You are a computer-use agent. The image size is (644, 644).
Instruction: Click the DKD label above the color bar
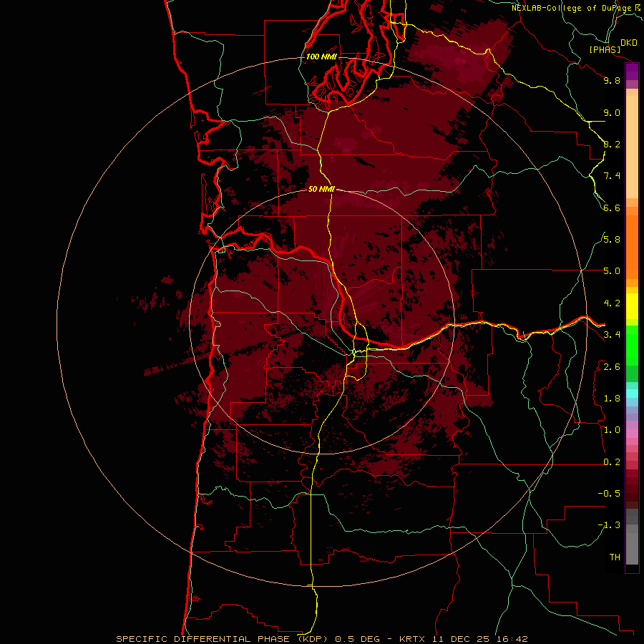(x=629, y=43)
